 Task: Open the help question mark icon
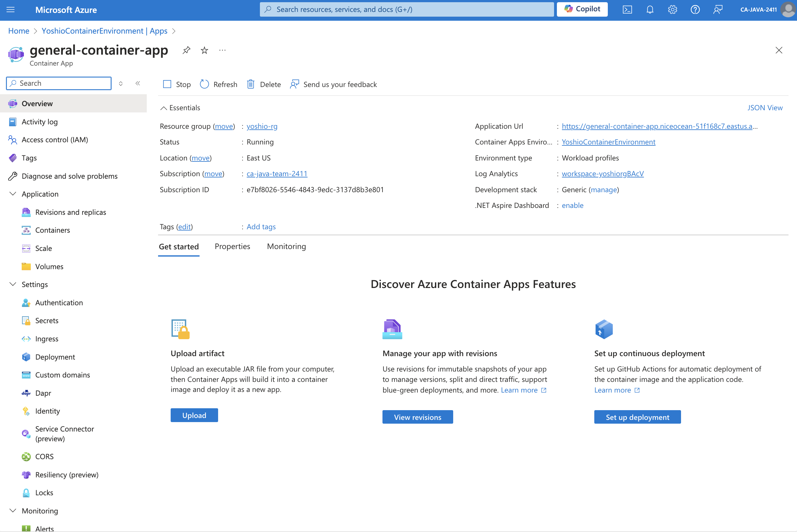(x=695, y=9)
